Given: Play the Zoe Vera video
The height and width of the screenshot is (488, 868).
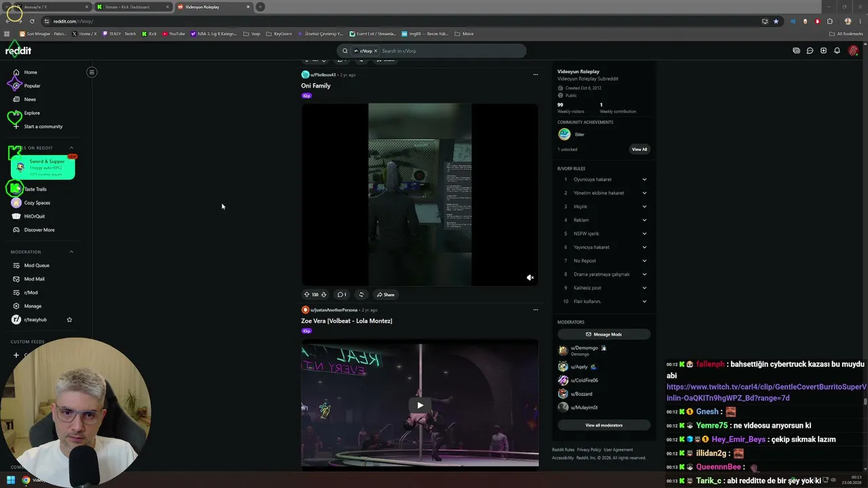Looking at the screenshot, I should click(x=420, y=405).
